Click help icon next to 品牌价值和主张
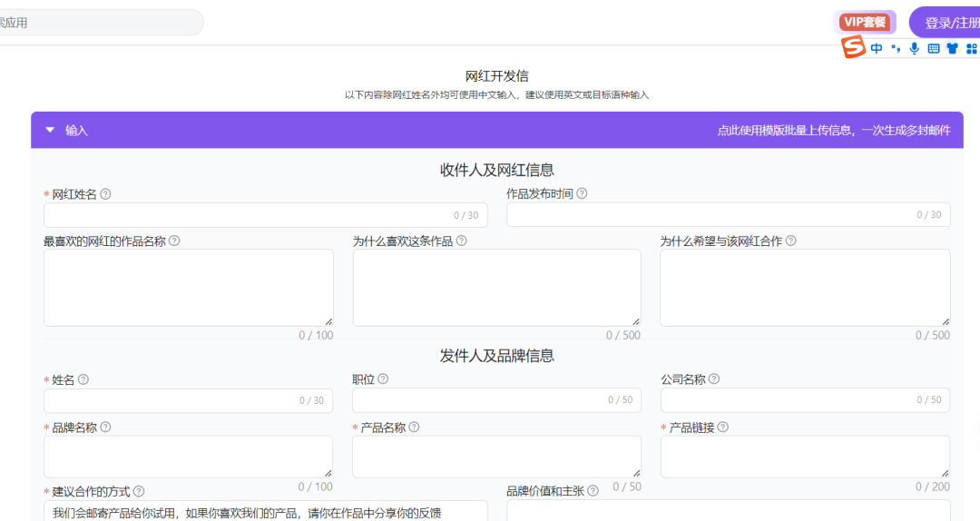 [x=593, y=491]
